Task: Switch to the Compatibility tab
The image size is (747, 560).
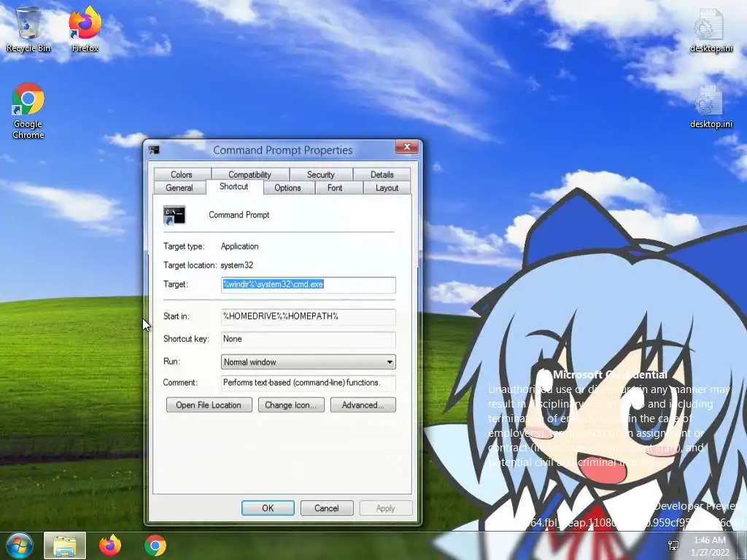Action: tap(249, 175)
